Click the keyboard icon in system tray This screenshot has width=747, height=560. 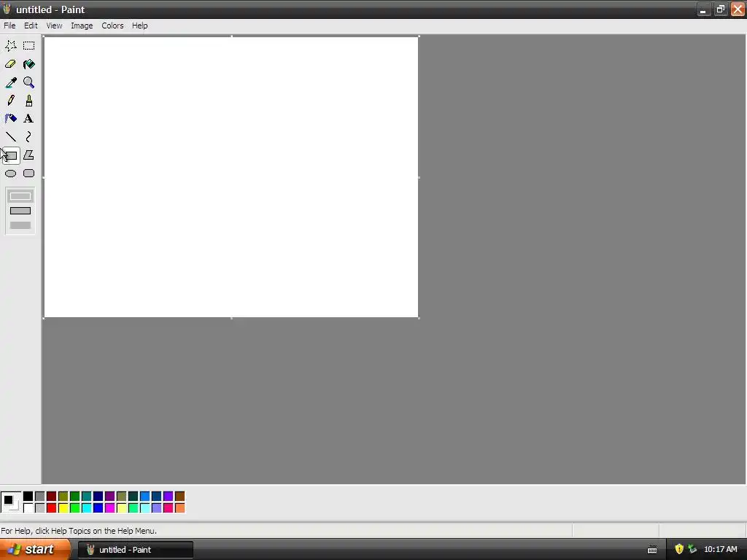(652, 550)
